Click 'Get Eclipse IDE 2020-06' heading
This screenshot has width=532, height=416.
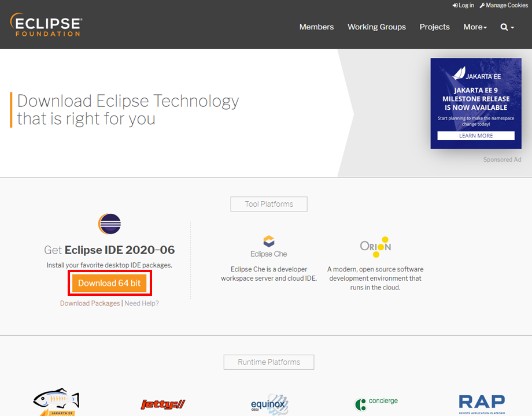(109, 250)
